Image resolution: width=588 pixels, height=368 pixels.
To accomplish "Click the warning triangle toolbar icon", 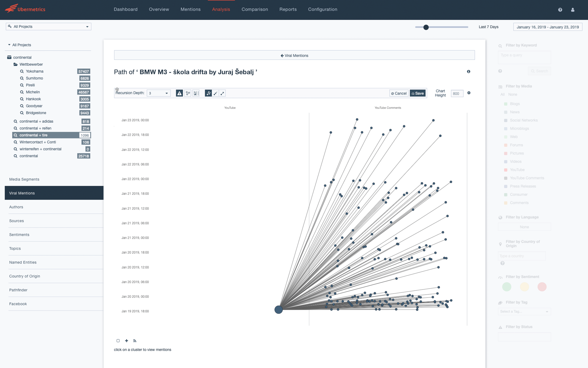I will (x=179, y=93).
